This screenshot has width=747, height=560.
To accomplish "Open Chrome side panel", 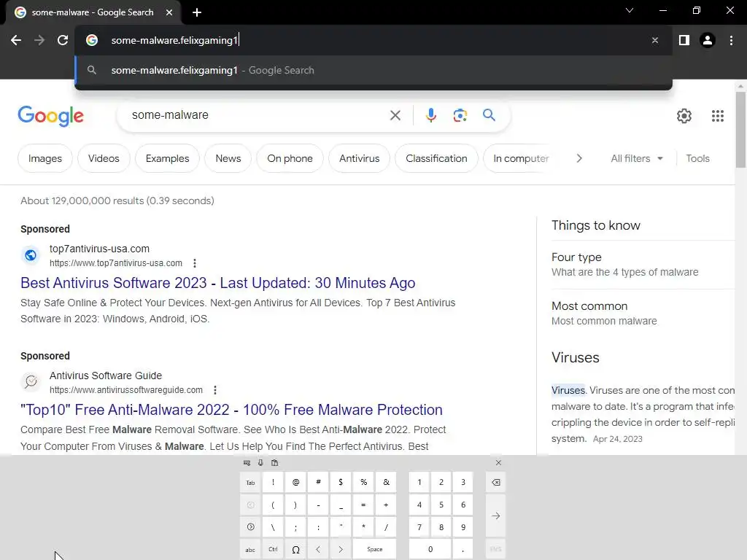I will pos(684,41).
